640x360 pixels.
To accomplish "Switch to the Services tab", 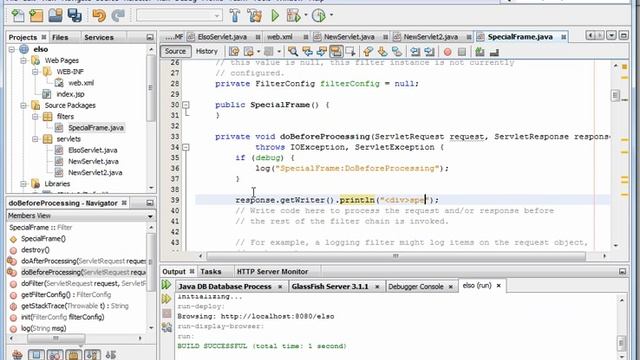I will click(x=99, y=37).
